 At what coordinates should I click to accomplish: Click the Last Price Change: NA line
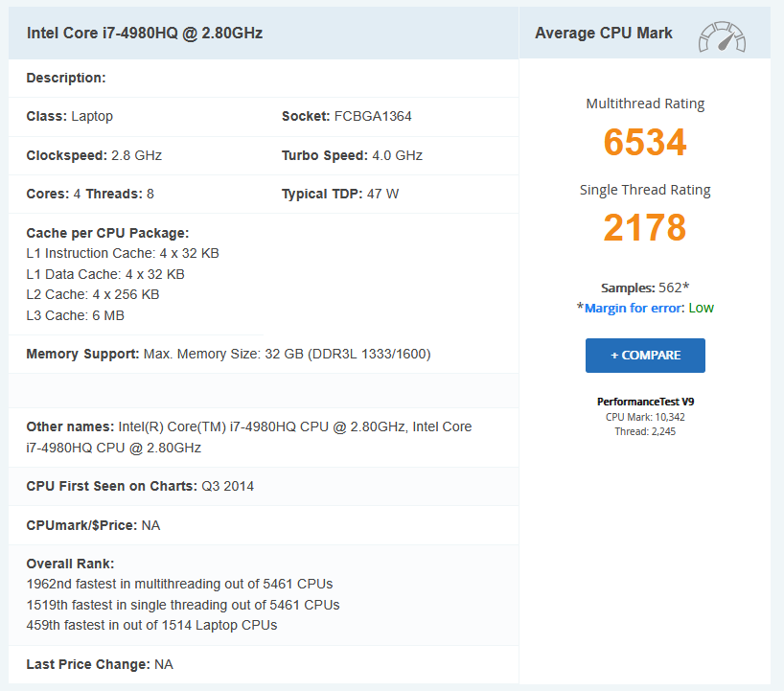100,664
